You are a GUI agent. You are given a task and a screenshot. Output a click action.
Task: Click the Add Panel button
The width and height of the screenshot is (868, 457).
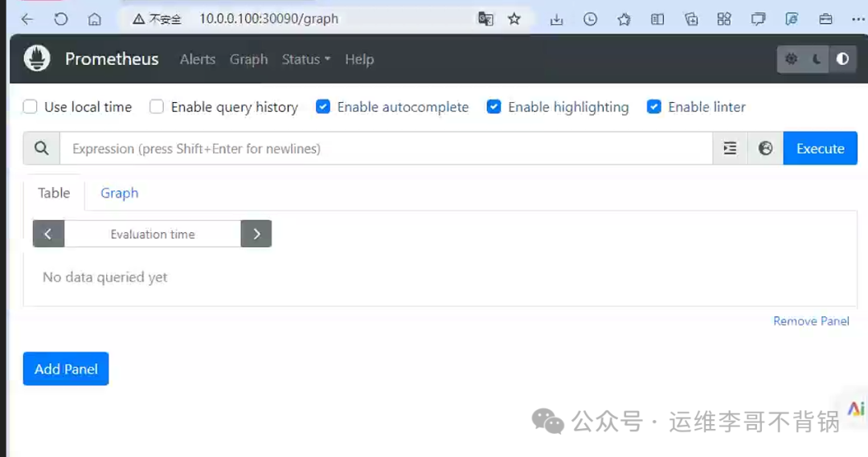point(66,369)
